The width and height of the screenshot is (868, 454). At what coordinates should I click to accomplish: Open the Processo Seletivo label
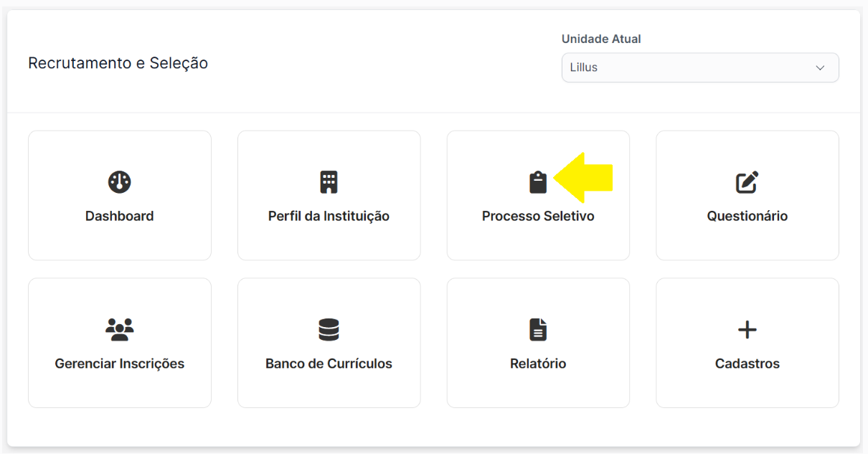tap(538, 216)
